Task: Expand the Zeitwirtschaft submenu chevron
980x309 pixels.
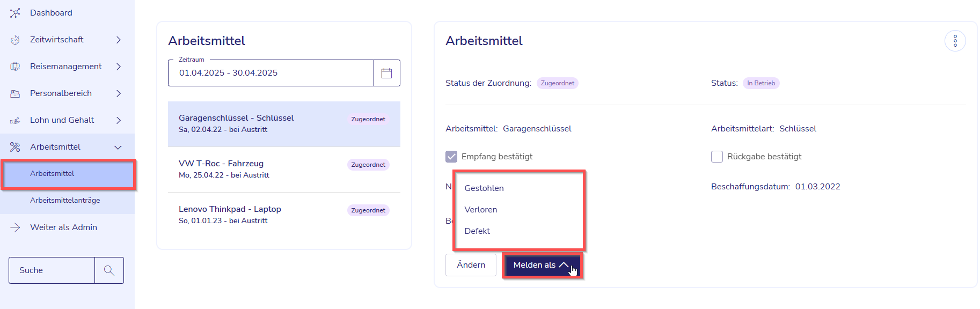Action: pos(119,40)
